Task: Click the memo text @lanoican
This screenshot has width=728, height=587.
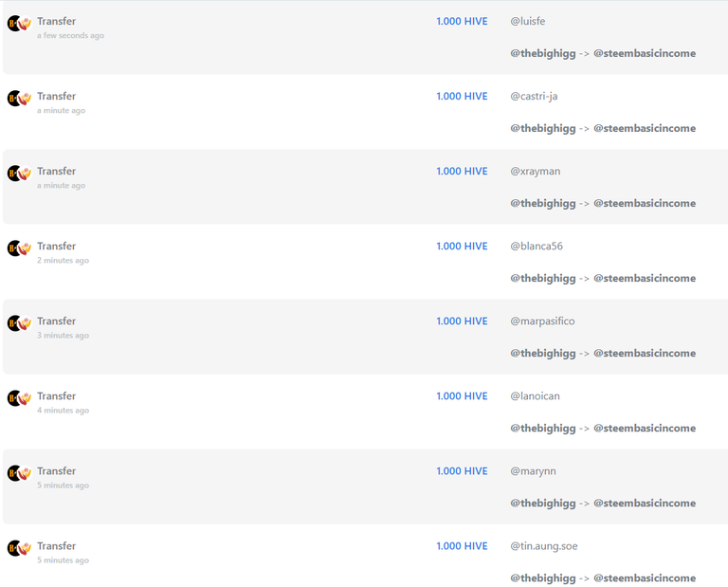Action: pos(535,396)
